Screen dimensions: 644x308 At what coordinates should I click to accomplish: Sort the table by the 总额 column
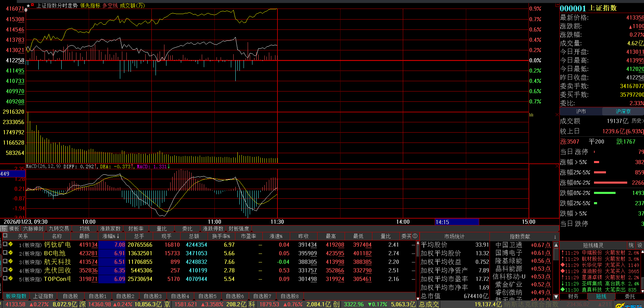tap(194, 236)
